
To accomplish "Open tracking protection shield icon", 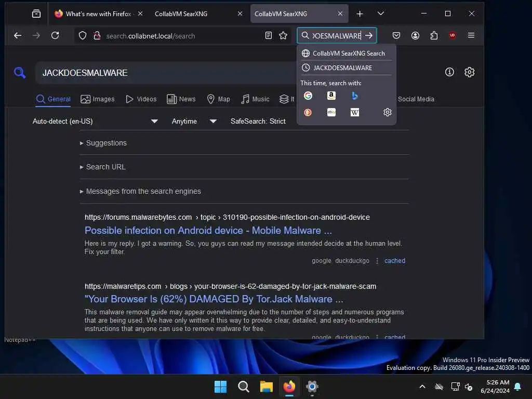I will click(x=83, y=36).
